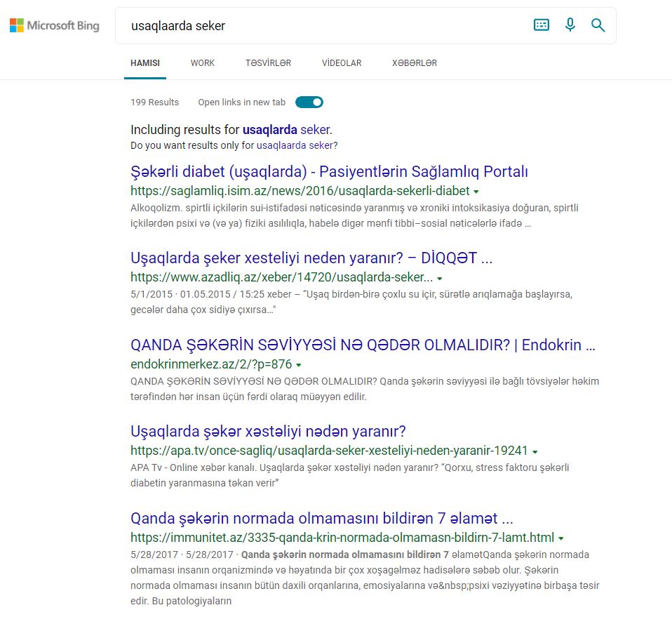The height and width of the screenshot is (617, 672).
Task: Open the 'QANDA ŞƏKƏRİN SƏVİYYƏSİ' Endokrin result
Action: 363,345
